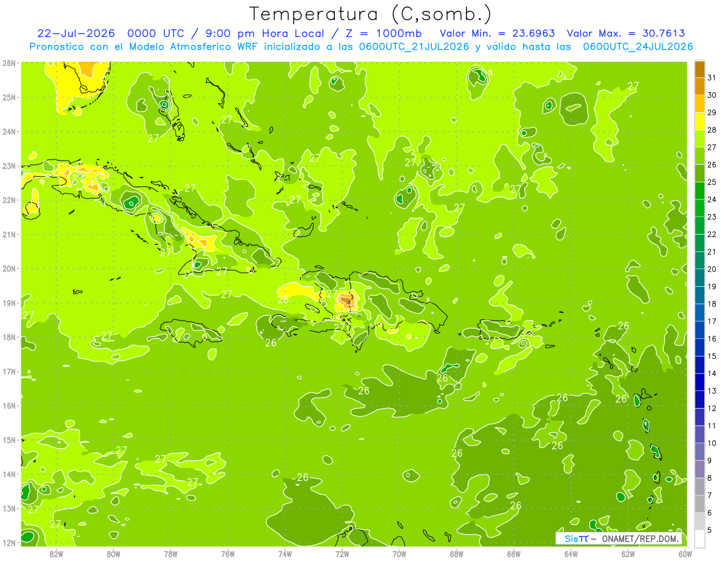
Task: Click the '5' colorbar label
Action: point(709,530)
